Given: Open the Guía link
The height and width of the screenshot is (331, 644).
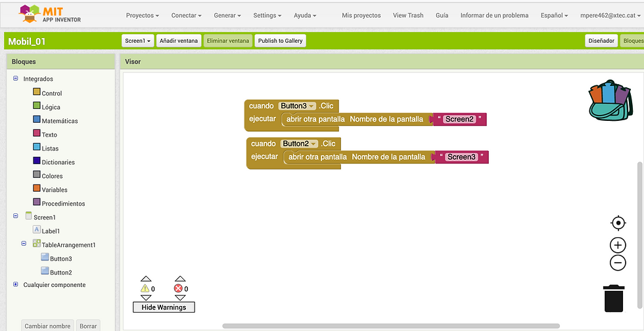Looking at the screenshot, I should [x=442, y=15].
